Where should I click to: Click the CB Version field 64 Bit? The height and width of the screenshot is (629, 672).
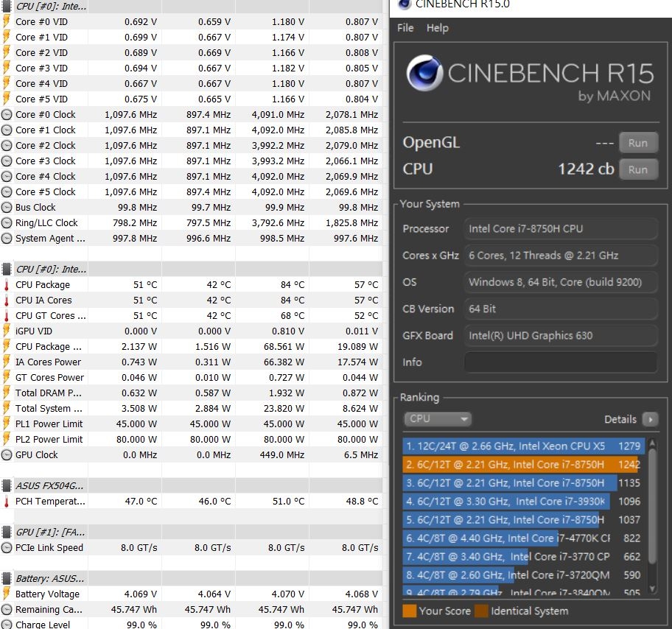click(x=561, y=309)
